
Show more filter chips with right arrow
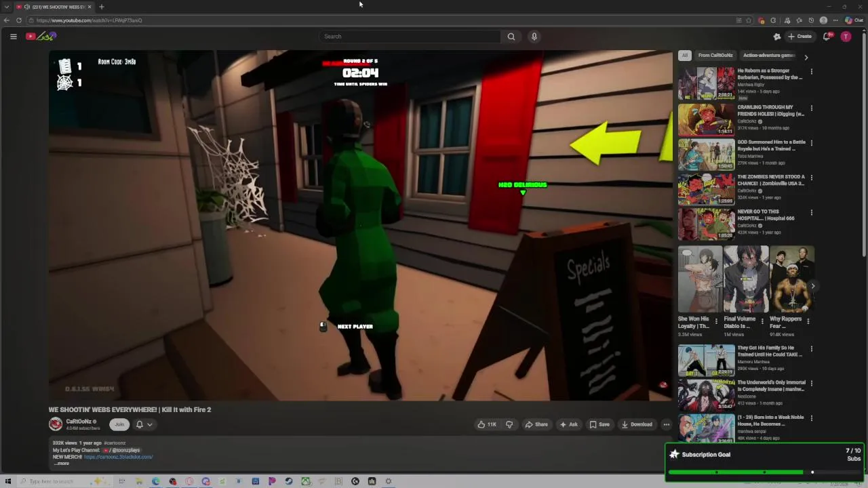806,58
